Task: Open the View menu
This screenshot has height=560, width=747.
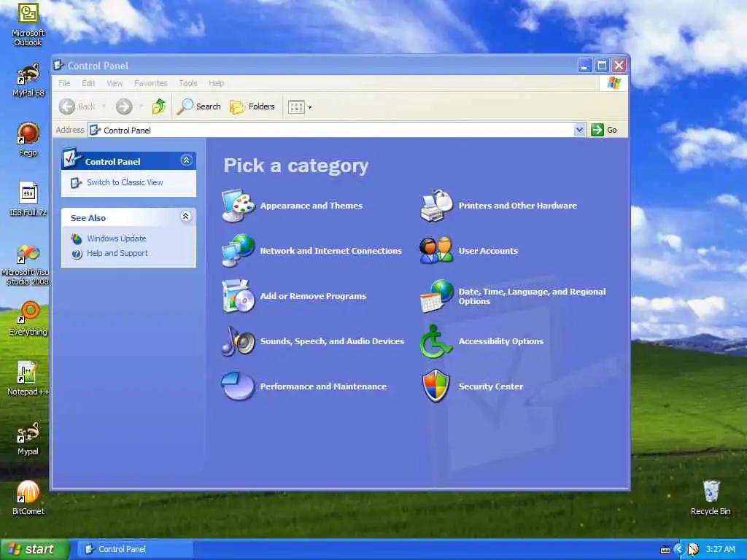Action: click(115, 83)
